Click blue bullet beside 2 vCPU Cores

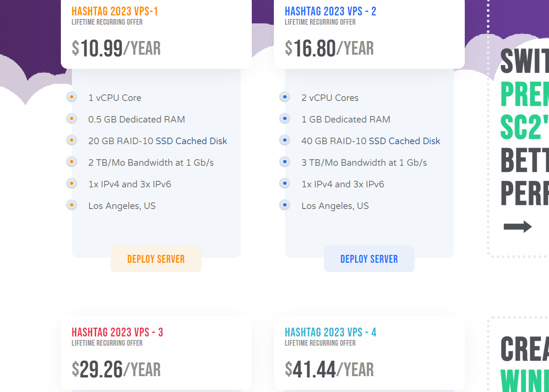pyautogui.click(x=285, y=97)
